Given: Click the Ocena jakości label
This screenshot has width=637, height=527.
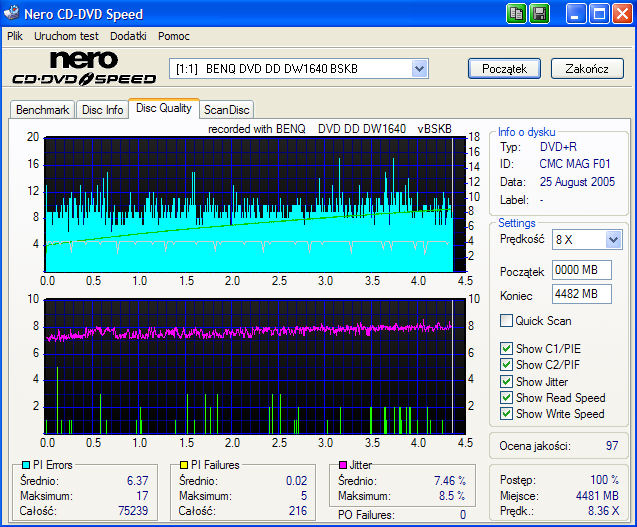Looking at the screenshot, I should (535, 446).
